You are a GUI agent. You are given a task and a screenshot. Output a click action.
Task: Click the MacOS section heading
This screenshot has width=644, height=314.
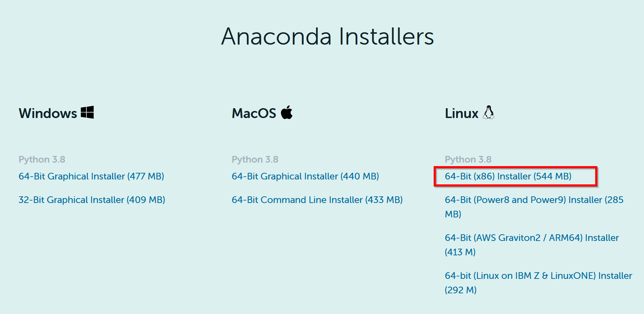pyautogui.click(x=254, y=113)
